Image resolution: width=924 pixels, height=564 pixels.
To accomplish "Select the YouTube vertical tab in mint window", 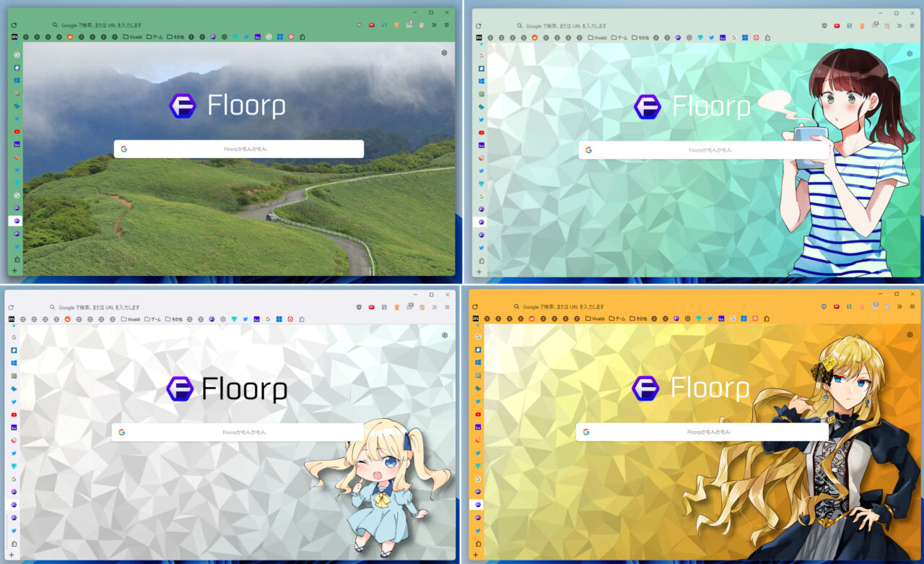I will point(481,132).
